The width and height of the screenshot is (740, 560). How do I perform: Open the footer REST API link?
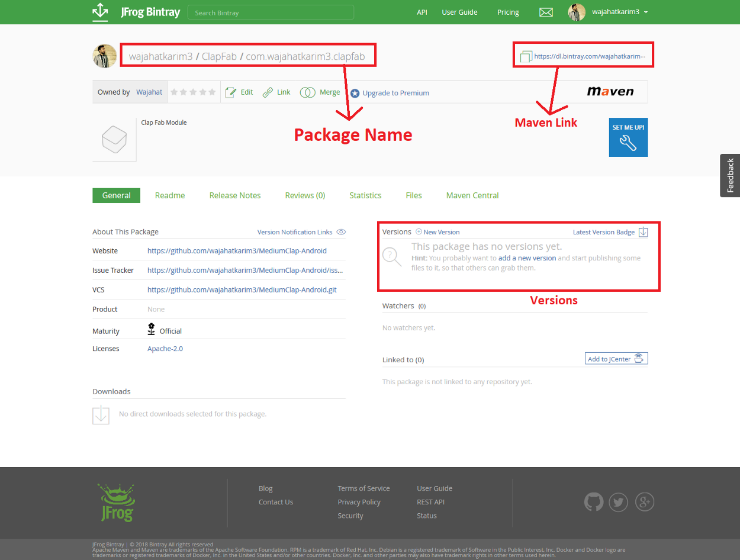tap(430, 502)
